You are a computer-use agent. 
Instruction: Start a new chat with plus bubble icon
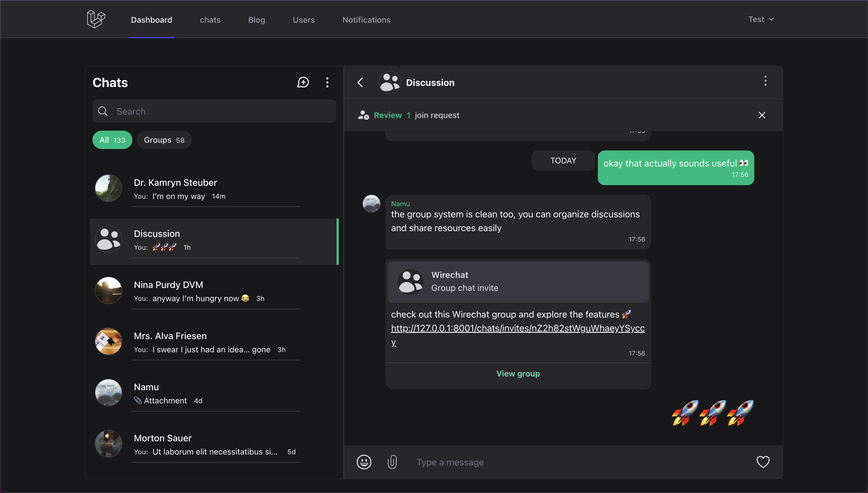[303, 82]
